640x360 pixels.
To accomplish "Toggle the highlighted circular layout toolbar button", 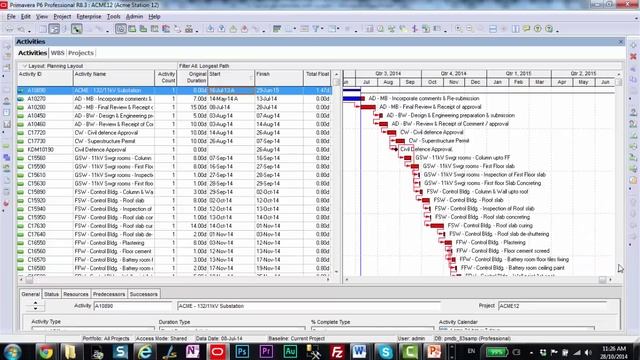I will coord(121,29).
